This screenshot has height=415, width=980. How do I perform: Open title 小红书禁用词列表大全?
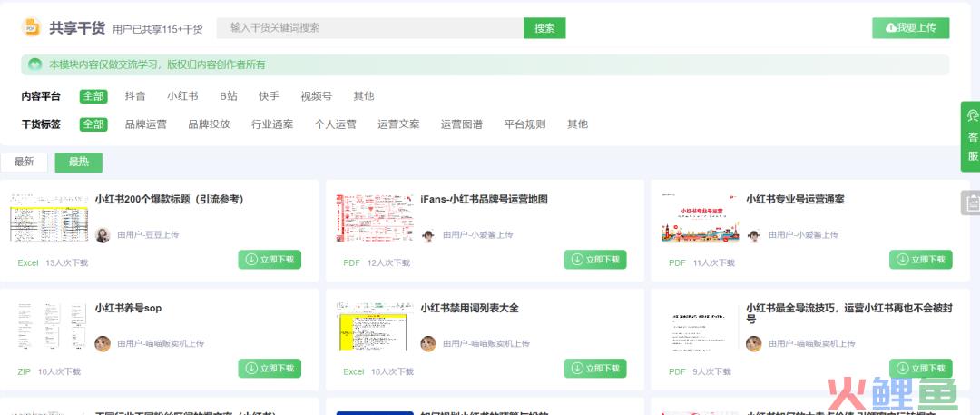click(469, 309)
